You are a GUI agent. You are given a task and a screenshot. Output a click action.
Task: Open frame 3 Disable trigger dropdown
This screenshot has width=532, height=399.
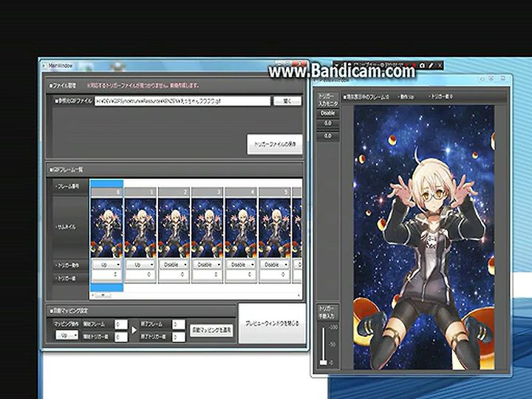pos(208,265)
